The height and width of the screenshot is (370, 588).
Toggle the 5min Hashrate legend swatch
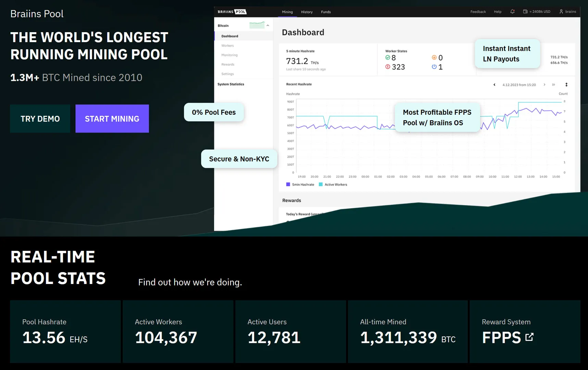(288, 184)
